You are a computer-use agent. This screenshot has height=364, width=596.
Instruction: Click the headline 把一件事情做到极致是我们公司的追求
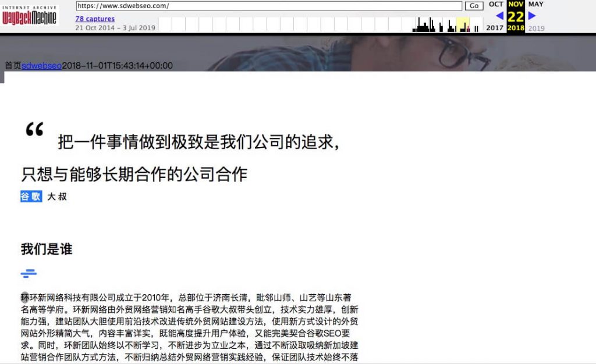(198, 142)
